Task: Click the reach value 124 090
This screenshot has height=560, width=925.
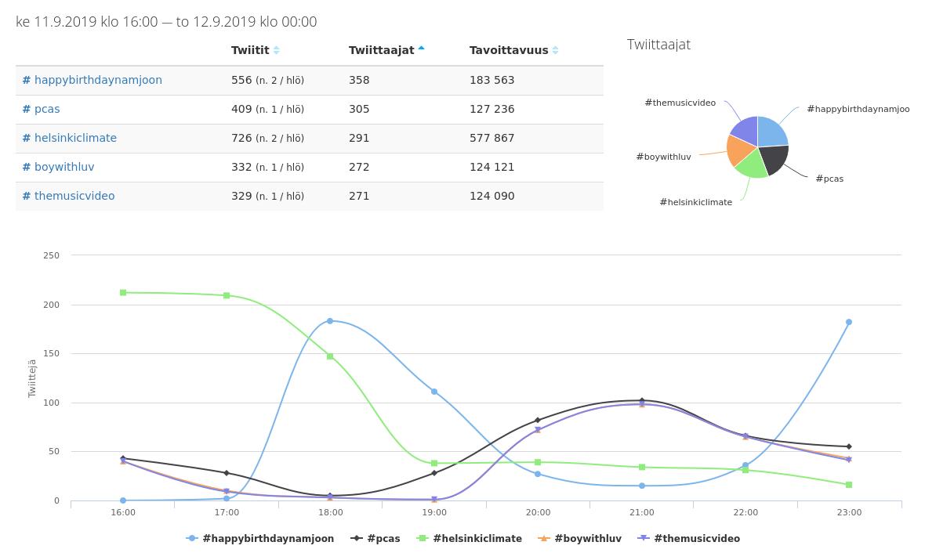Action: coord(492,196)
